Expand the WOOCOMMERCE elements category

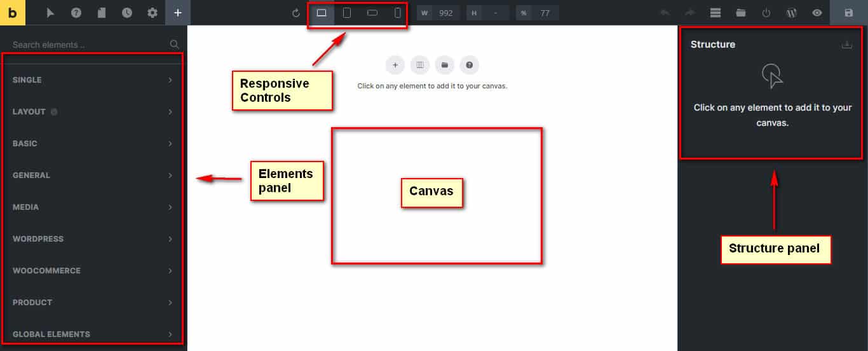coord(92,271)
